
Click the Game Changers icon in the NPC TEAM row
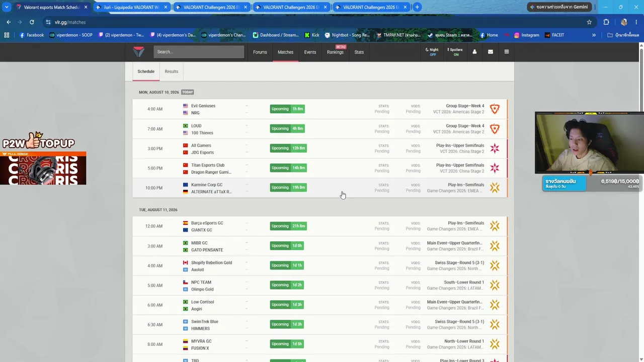495,285
